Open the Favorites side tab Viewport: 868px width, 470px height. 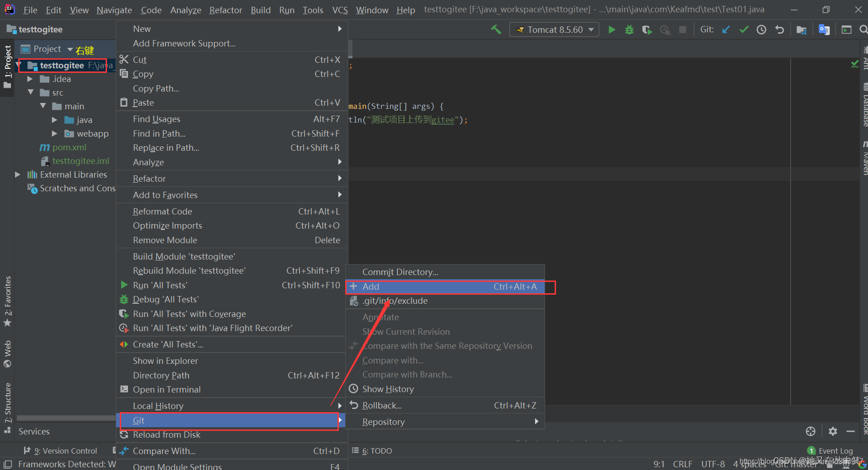tap(7, 301)
